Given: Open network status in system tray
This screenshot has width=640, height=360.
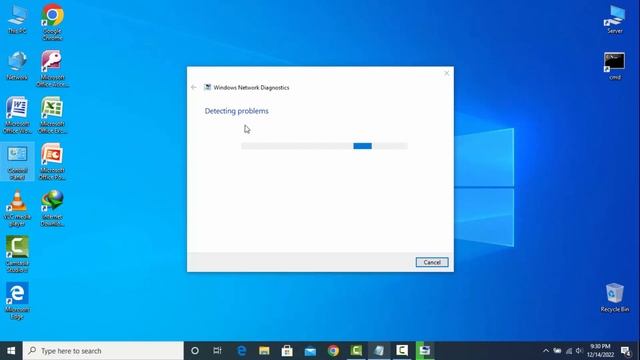Looking at the screenshot, I should tap(569, 351).
